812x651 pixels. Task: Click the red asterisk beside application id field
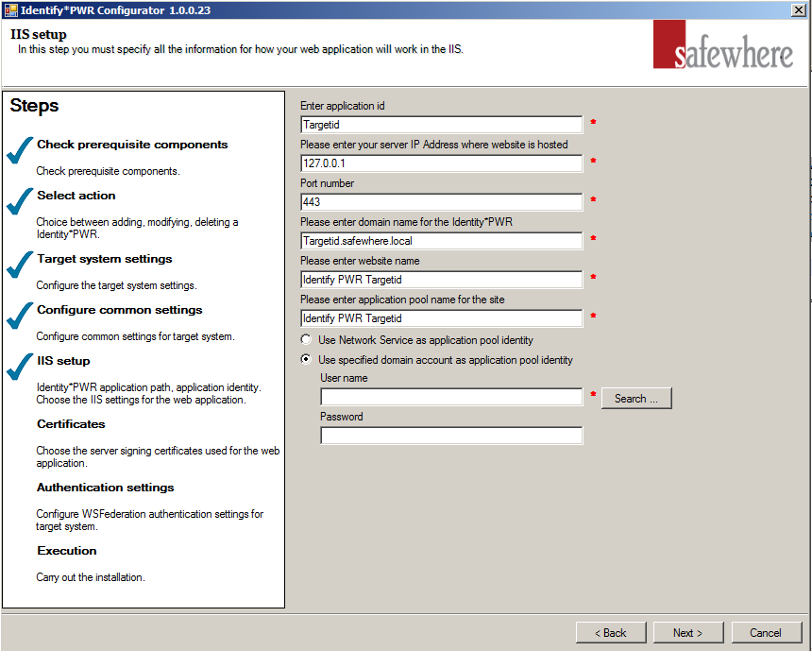[594, 122]
